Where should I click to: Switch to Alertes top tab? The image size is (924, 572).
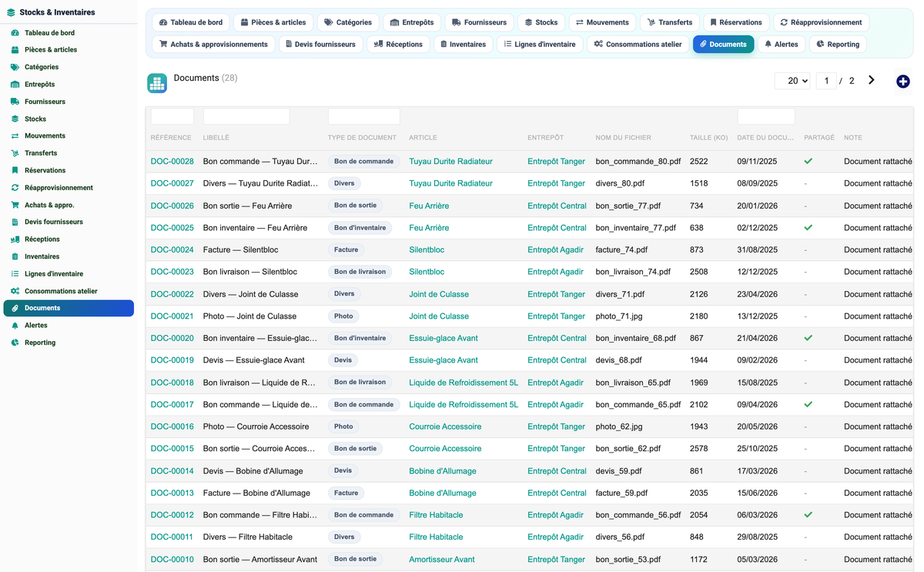(x=781, y=44)
